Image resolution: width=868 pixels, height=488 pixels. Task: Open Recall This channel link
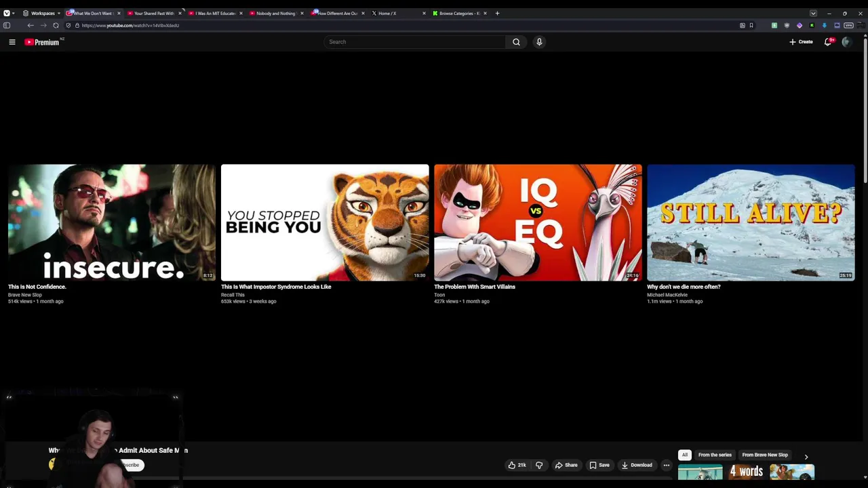click(x=233, y=295)
